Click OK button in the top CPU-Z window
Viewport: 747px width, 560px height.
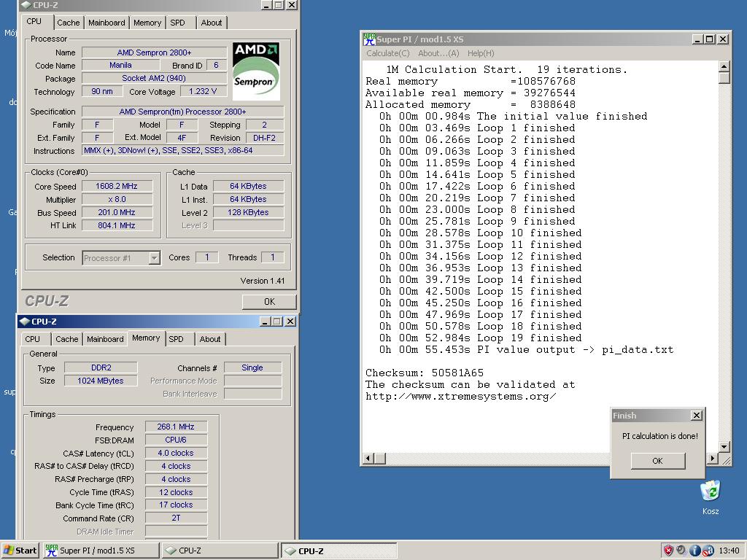(269, 301)
